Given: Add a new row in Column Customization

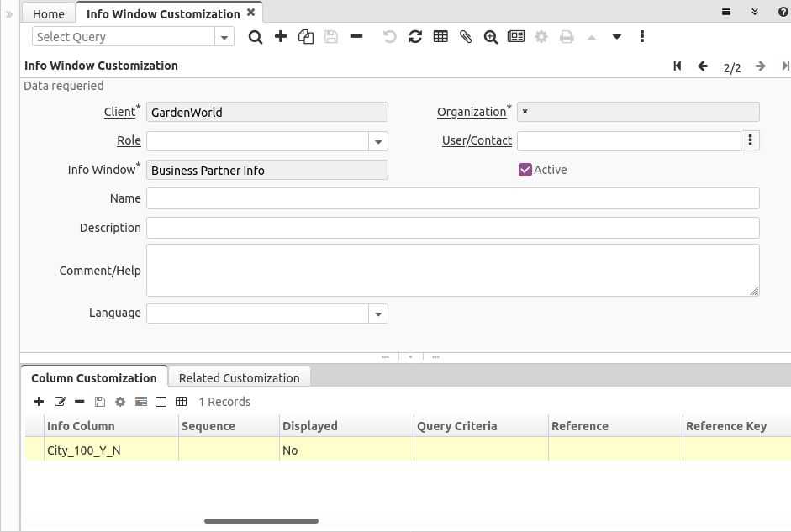Looking at the screenshot, I should pyautogui.click(x=39, y=401).
